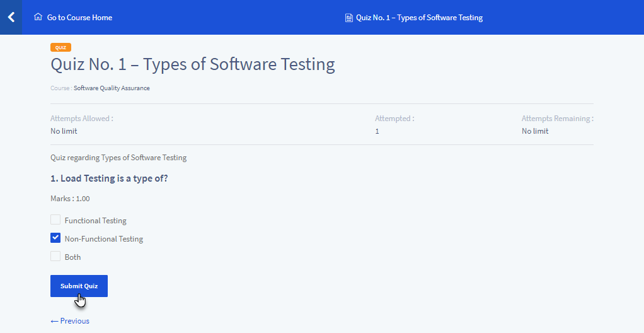Select the quiz title in the top bar
The height and width of the screenshot is (333, 644).
coord(419,18)
